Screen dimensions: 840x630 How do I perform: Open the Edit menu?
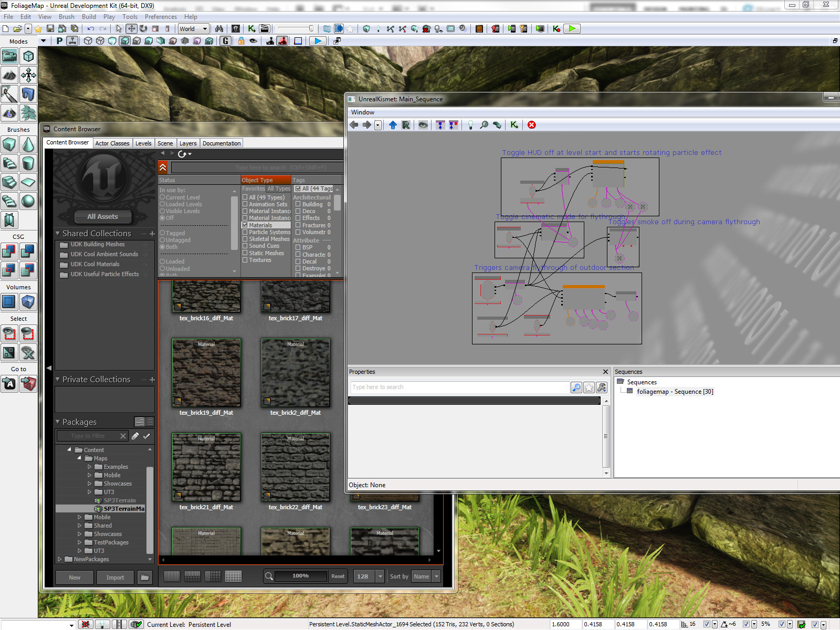(x=26, y=17)
